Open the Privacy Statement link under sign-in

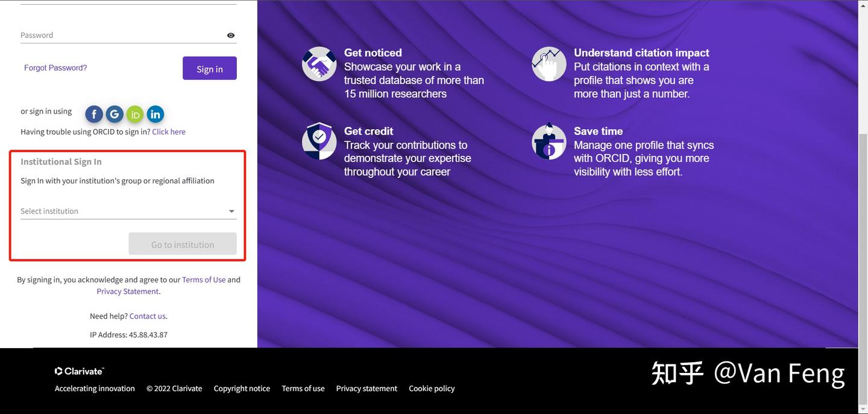(x=128, y=291)
